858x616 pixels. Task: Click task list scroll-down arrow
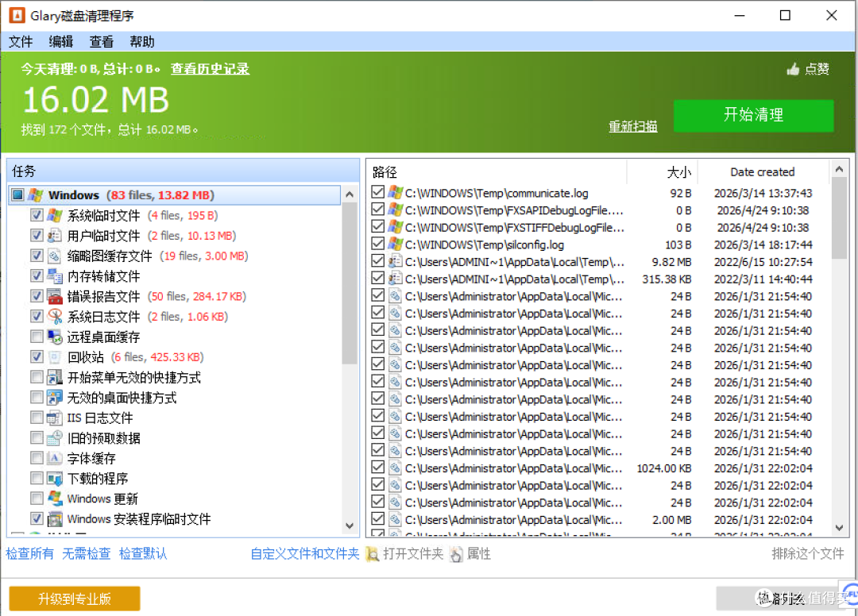coord(350,526)
